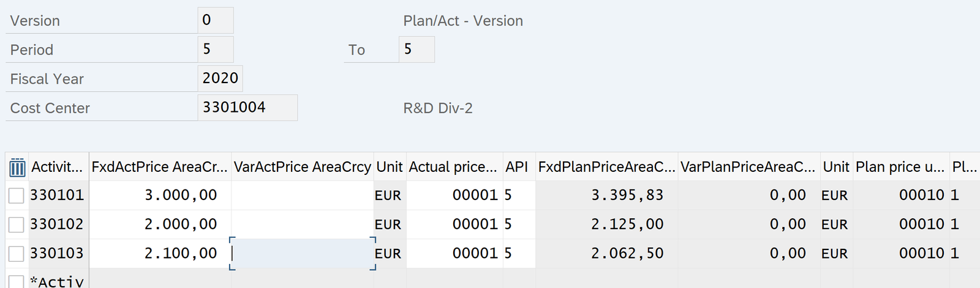Click the Cost Center field
The image size is (980, 288).
(247, 108)
